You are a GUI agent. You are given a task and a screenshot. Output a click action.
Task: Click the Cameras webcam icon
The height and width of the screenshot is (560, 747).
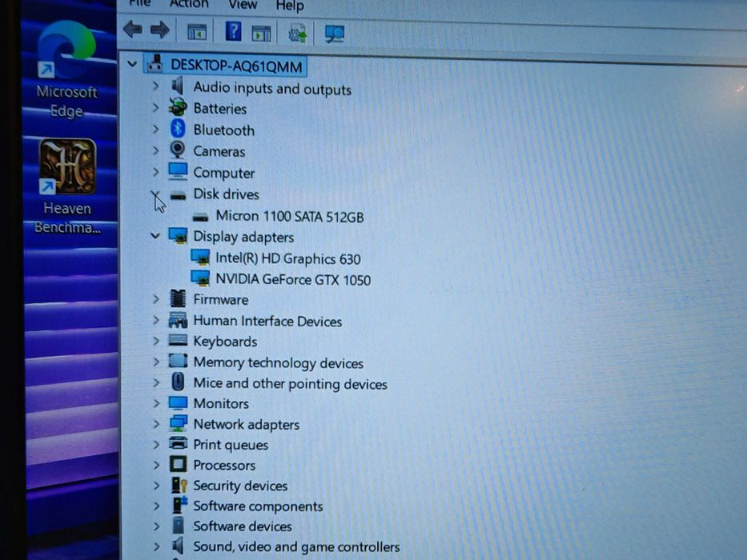click(178, 150)
